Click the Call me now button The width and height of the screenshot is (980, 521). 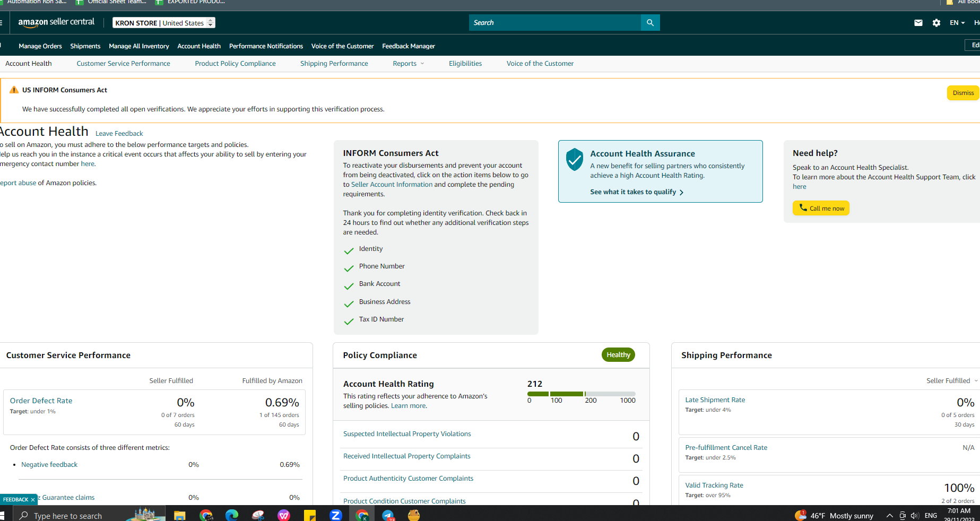[821, 208]
